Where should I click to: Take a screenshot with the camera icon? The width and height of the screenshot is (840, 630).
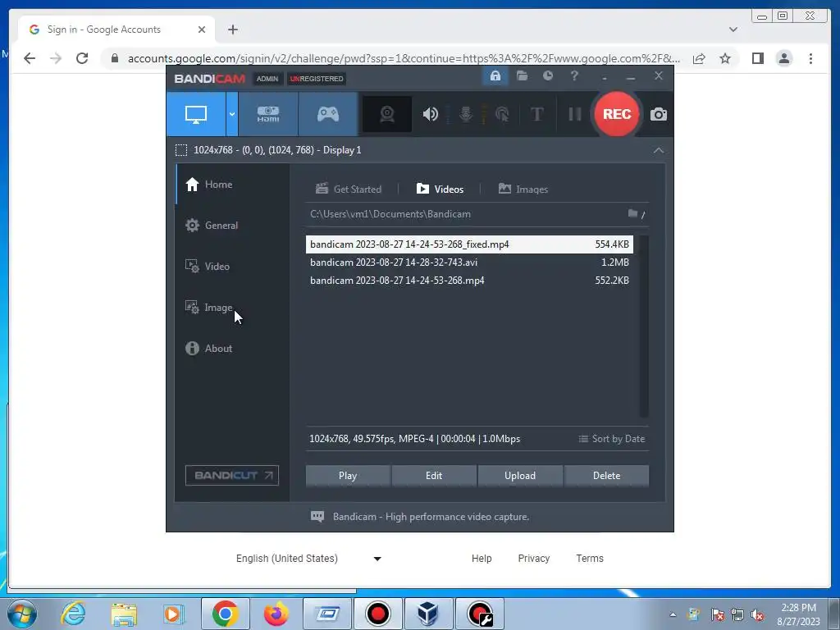coord(659,114)
